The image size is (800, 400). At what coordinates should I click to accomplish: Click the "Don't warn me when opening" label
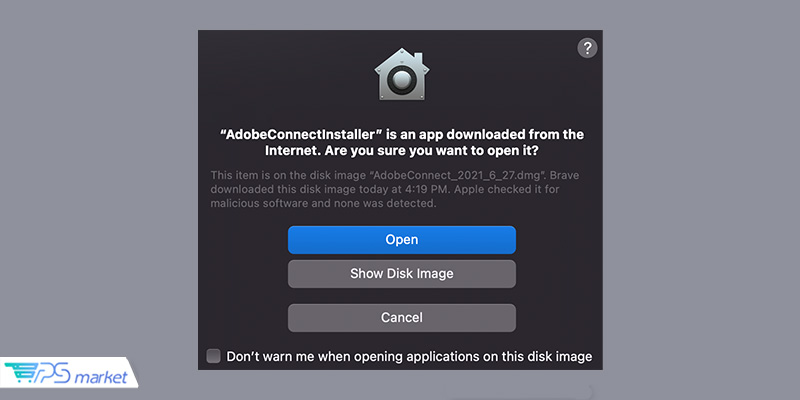(x=410, y=356)
